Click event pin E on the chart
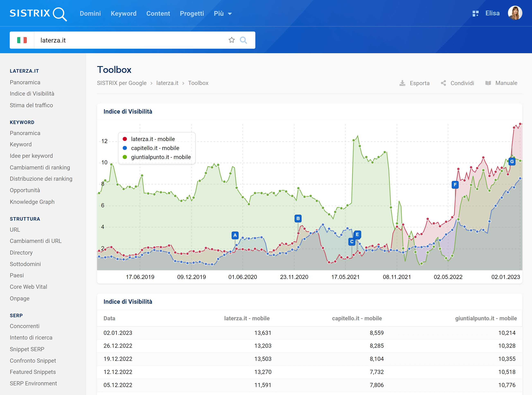 [357, 234]
